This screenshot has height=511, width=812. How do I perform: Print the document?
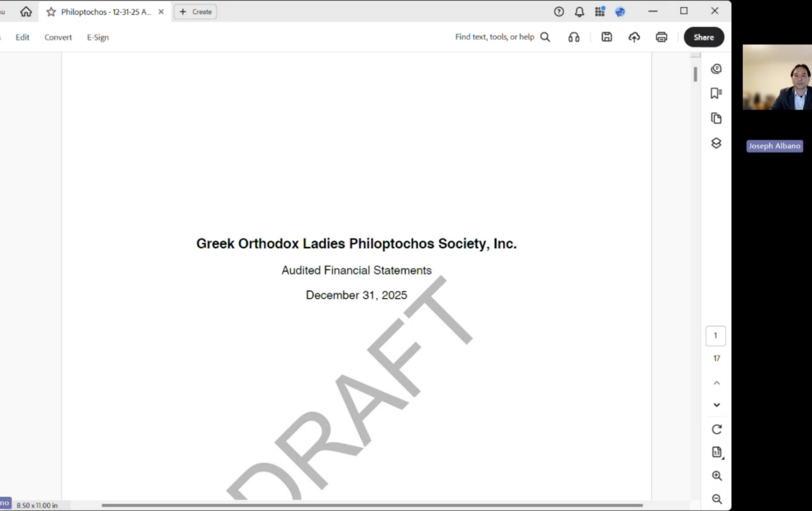click(662, 37)
